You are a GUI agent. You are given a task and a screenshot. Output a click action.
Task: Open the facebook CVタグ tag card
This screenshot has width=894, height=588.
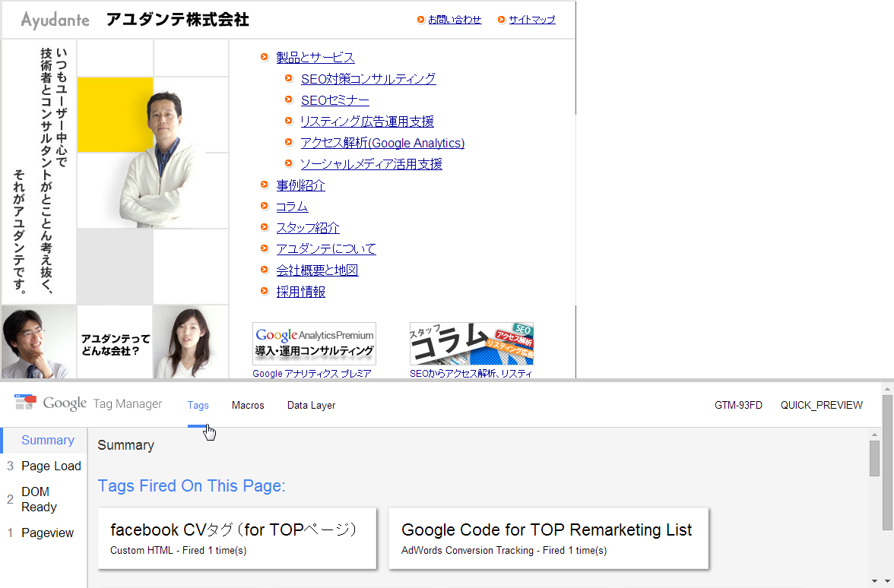pos(237,538)
